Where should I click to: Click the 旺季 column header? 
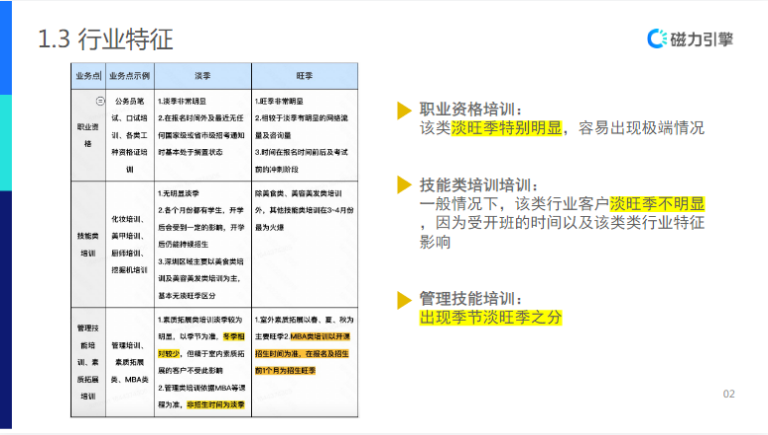click(x=305, y=76)
